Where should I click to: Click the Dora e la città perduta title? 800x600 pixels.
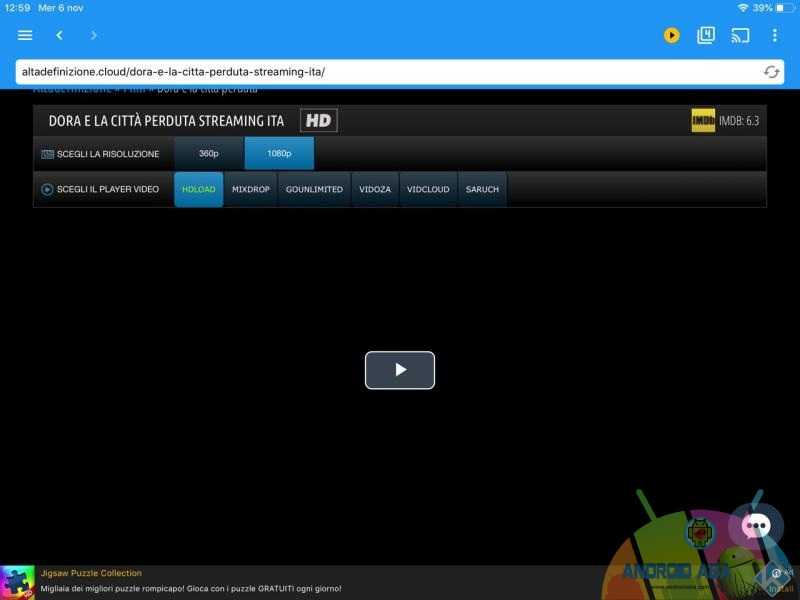(166, 121)
